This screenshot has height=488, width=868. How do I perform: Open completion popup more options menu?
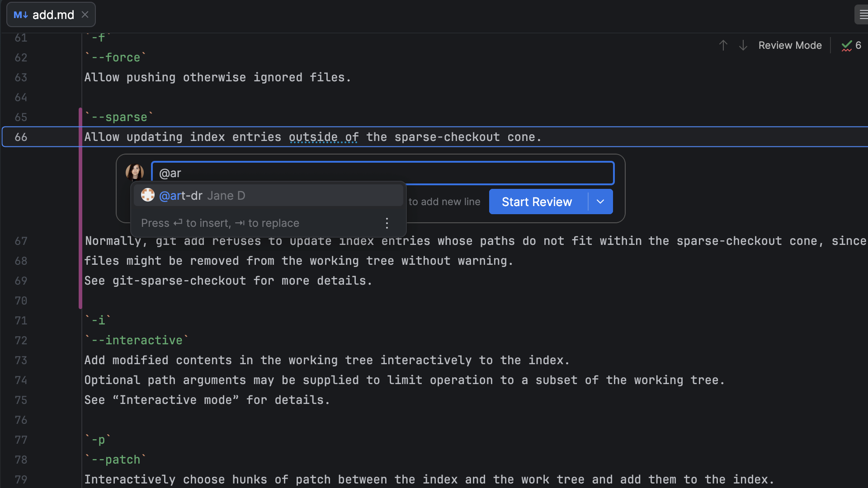pyautogui.click(x=387, y=223)
